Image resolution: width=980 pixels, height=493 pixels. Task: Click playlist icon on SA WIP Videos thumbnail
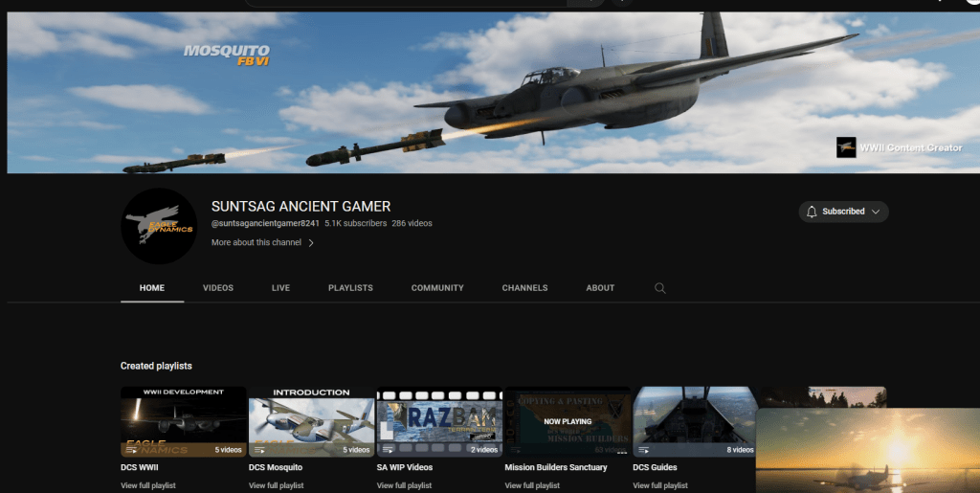click(x=388, y=449)
